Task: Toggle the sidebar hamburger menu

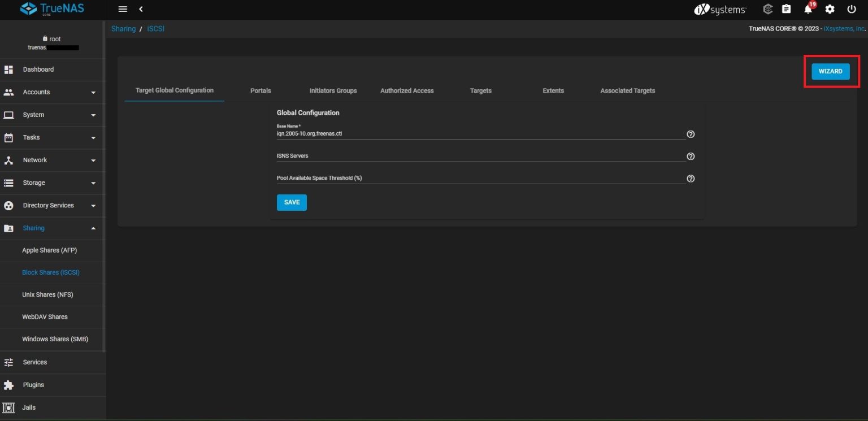Action: point(123,8)
